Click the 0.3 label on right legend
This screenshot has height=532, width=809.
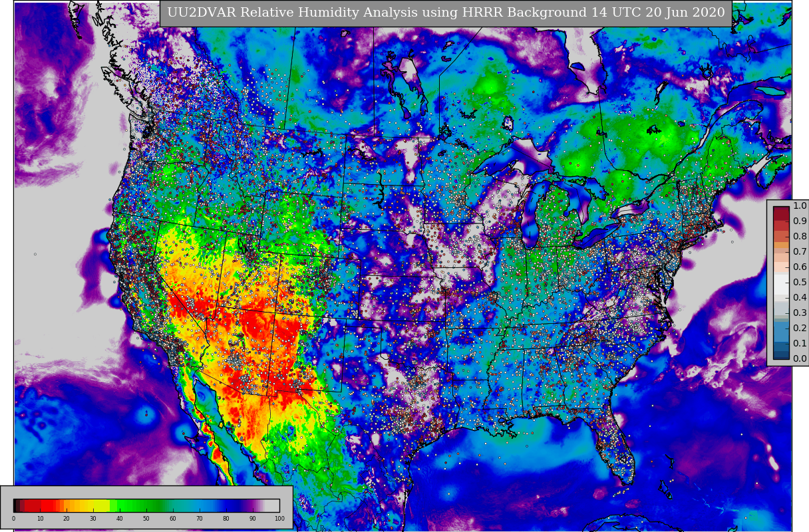click(800, 313)
